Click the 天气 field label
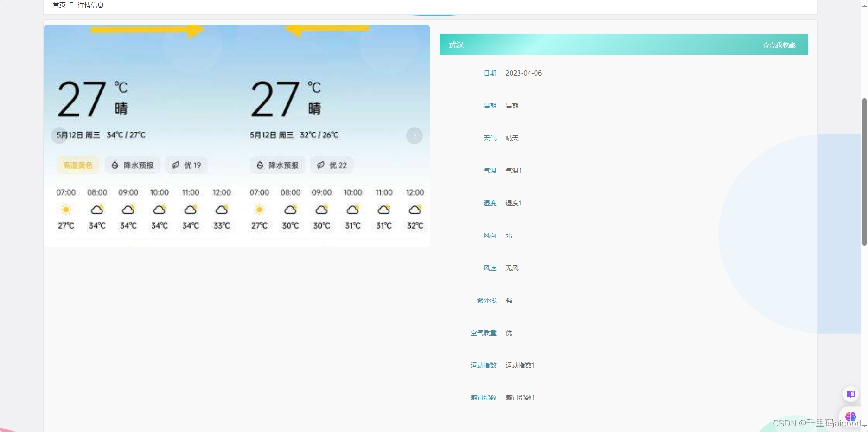Screen dimensions: 868x432 coord(490,138)
